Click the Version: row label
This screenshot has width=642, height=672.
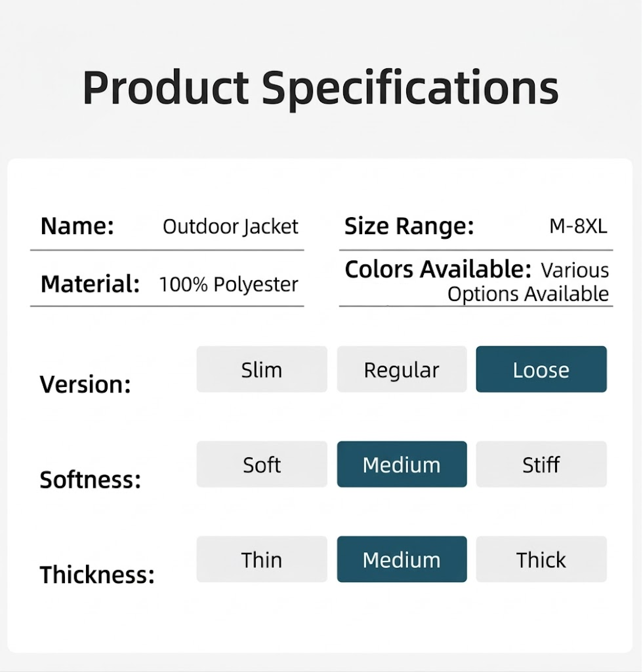pyautogui.click(x=86, y=384)
